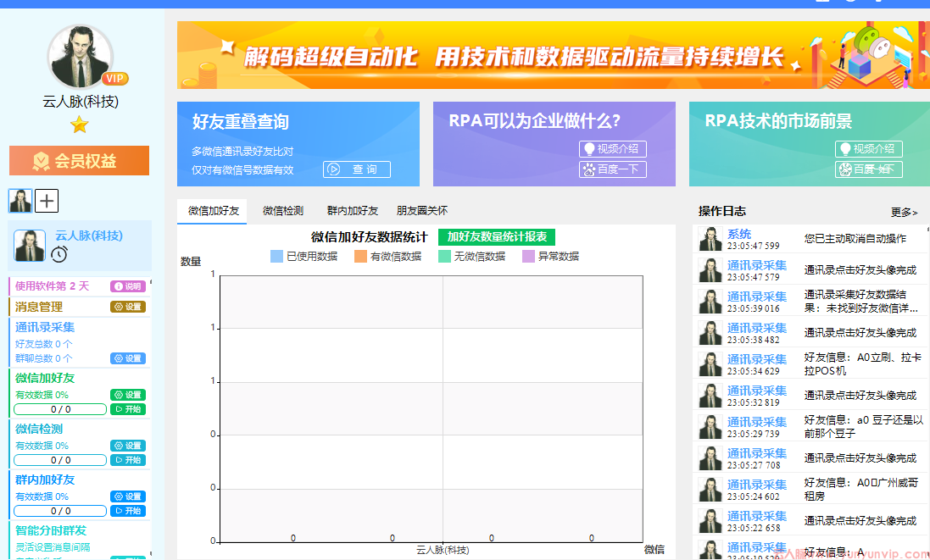Start the 微信检测 task with 开始
The height and width of the screenshot is (560, 930).
[x=128, y=460]
